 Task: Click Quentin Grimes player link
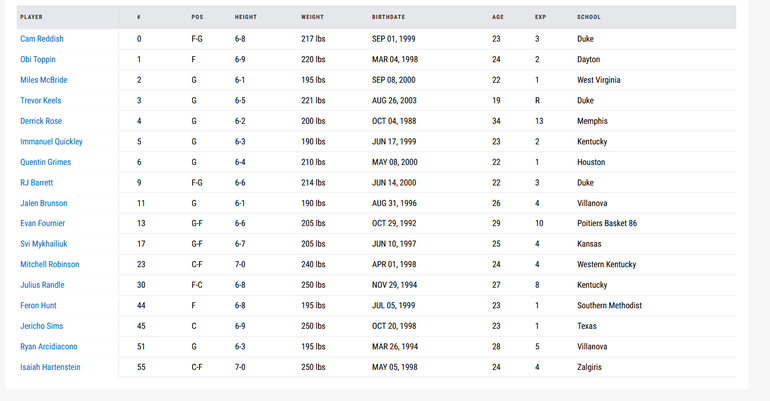pyautogui.click(x=46, y=162)
